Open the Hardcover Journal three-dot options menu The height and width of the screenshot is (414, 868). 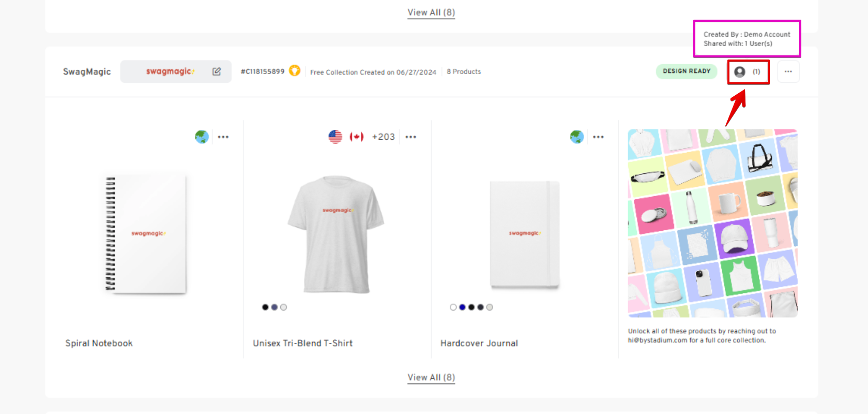click(x=599, y=137)
